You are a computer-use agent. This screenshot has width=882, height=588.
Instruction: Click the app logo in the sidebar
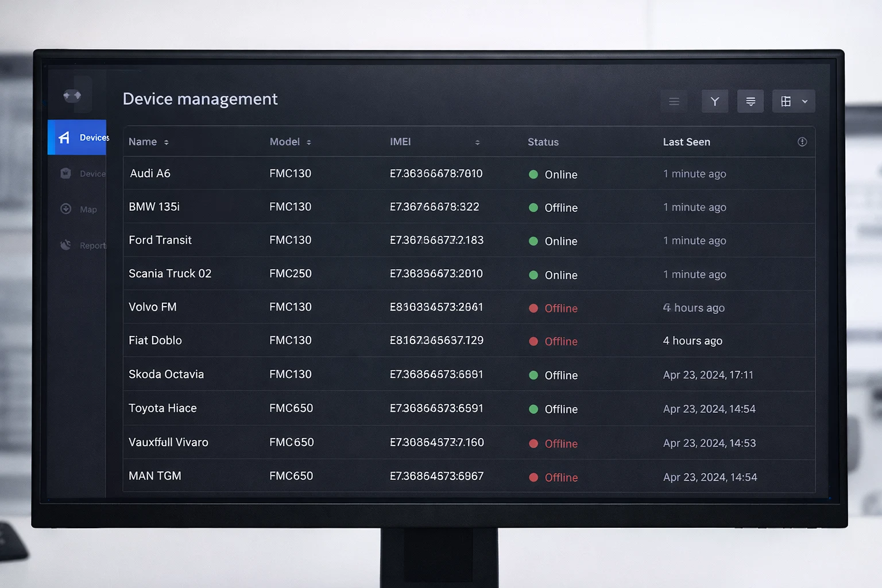[x=72, y=95]
